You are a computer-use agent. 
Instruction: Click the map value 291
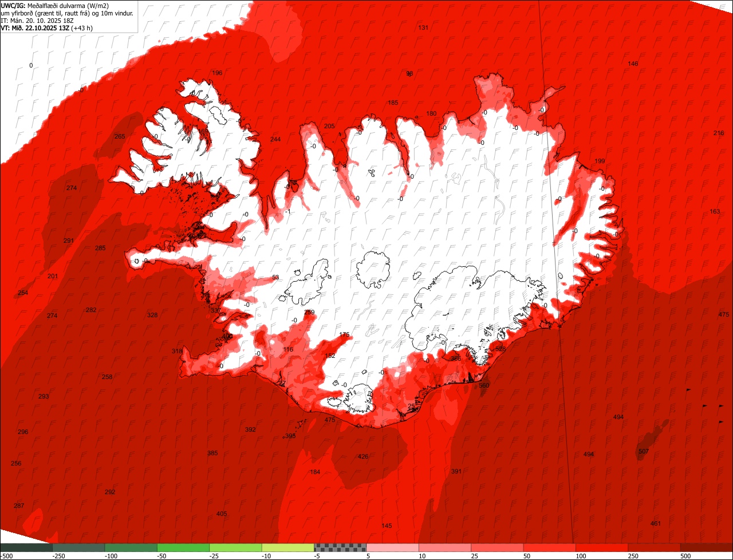pyautogui.click(x=69, y=240)
